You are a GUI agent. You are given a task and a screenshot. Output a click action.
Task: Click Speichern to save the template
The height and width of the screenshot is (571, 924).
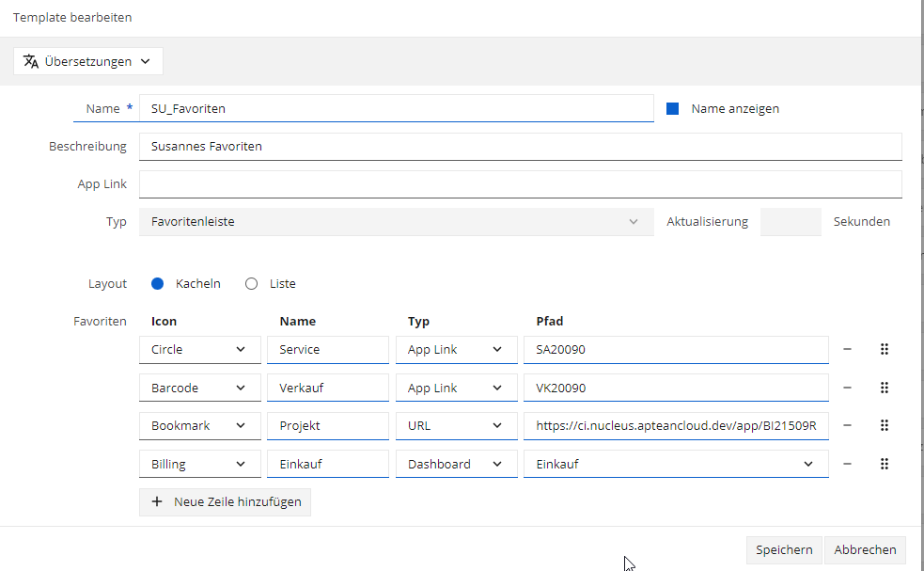click(x=784, y=549)
